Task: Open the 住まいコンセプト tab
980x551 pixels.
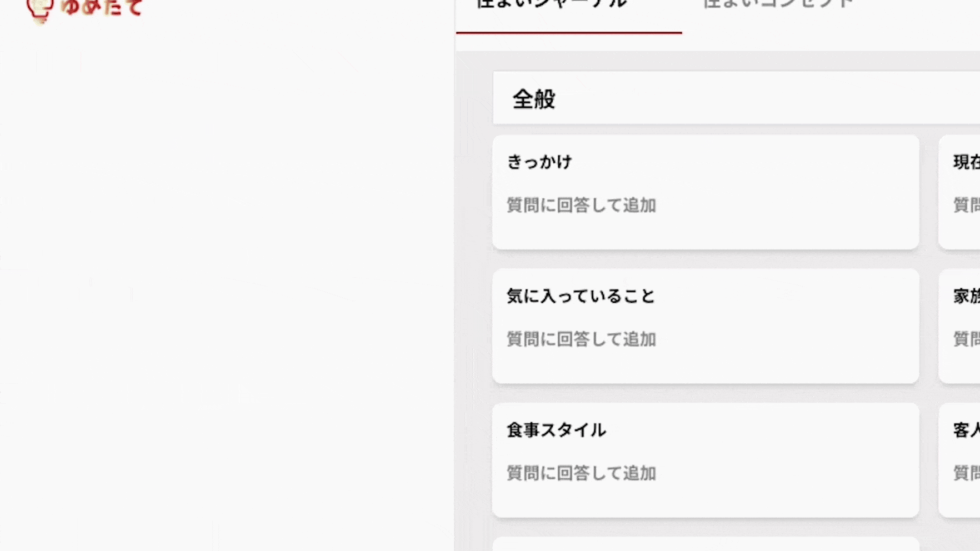Action: [x=778, y=4]
